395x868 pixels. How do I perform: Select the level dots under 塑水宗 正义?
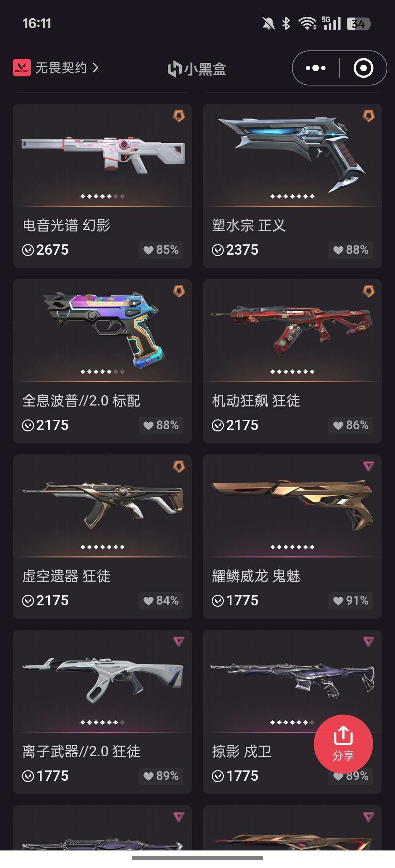[292, 197]
